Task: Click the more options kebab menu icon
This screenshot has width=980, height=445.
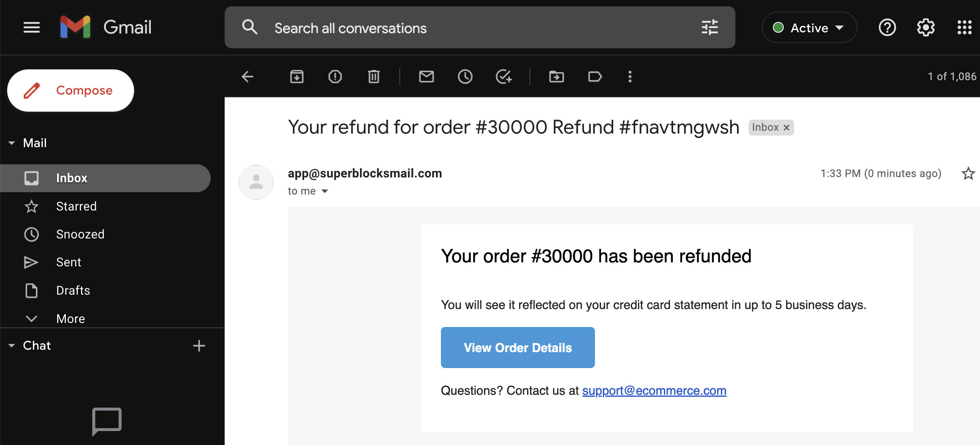Action: coord(630,76)
